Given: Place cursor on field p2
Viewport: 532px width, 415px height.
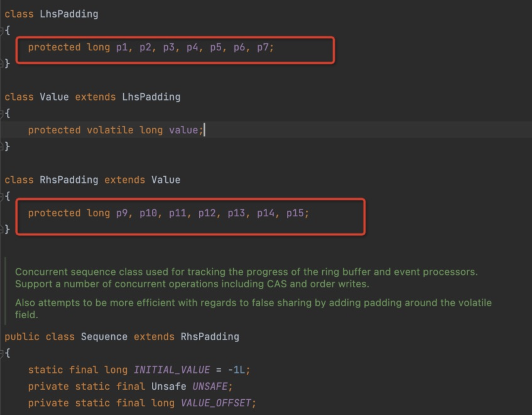Looking at the screenshot, I should pyautogui.click(x=145, y=47).
